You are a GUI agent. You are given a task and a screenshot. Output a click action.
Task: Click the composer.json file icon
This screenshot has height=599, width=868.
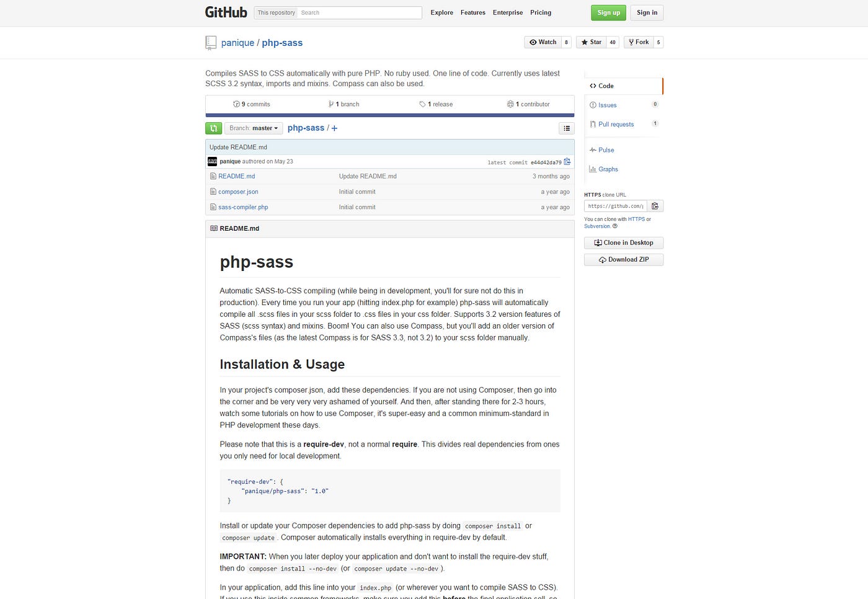point(213,192)
